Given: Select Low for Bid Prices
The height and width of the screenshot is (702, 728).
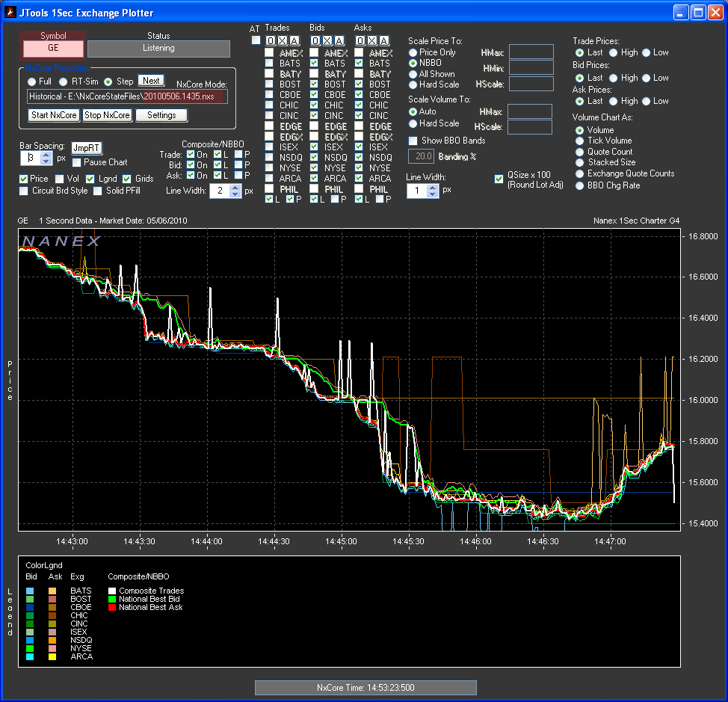Looking at the screenshot, I should [x=646, y=78].
